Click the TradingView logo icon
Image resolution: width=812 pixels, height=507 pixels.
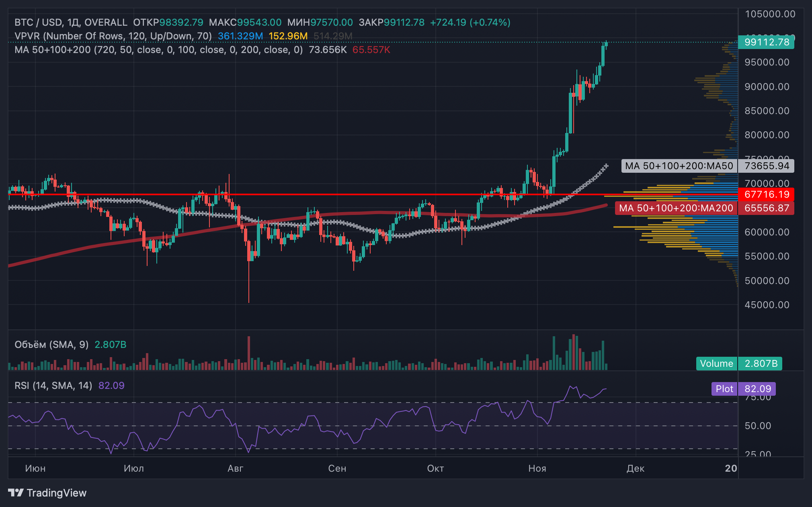(x=16, y=493)
